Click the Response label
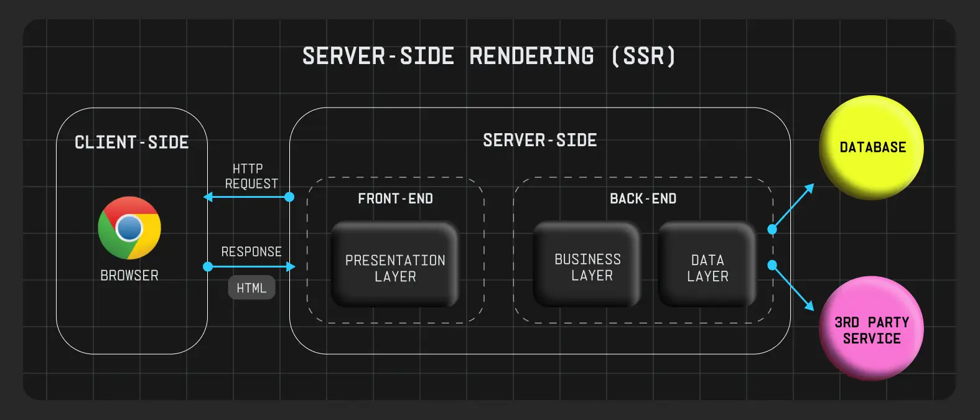Image resolution: width=980 pixels, height=420 pixels. (251, 251)
